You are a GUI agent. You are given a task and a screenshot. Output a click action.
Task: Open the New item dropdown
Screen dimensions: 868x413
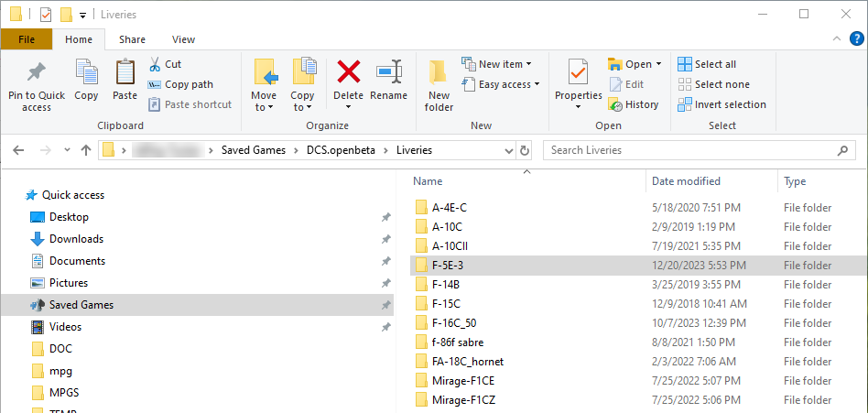coord(496,64)
